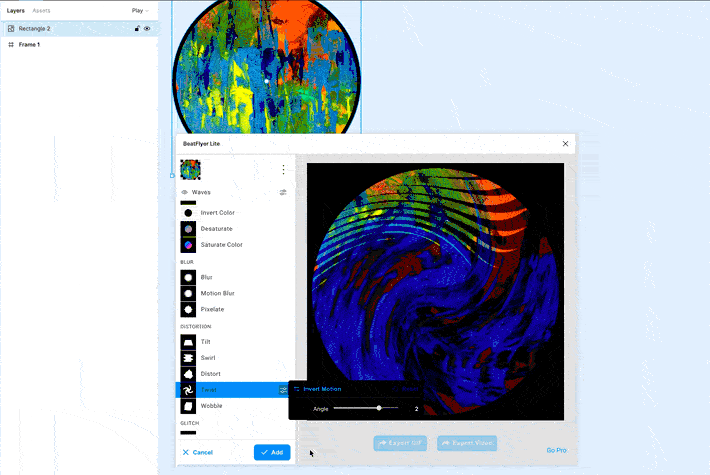The width and height of the screenshot is (710, 475).
Task: Choose the Desaturate effect icon
Action: pos(188,229)
